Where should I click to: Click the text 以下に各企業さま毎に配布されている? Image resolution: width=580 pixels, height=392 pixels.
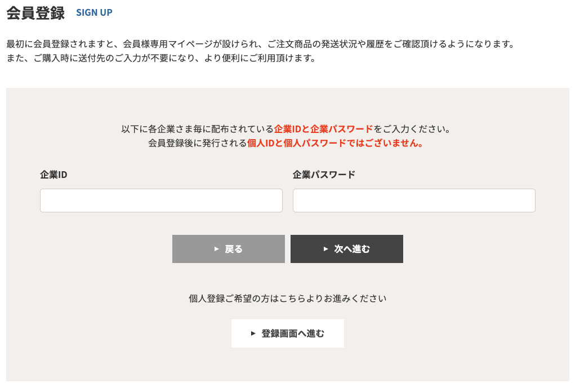tap(197, 129)
